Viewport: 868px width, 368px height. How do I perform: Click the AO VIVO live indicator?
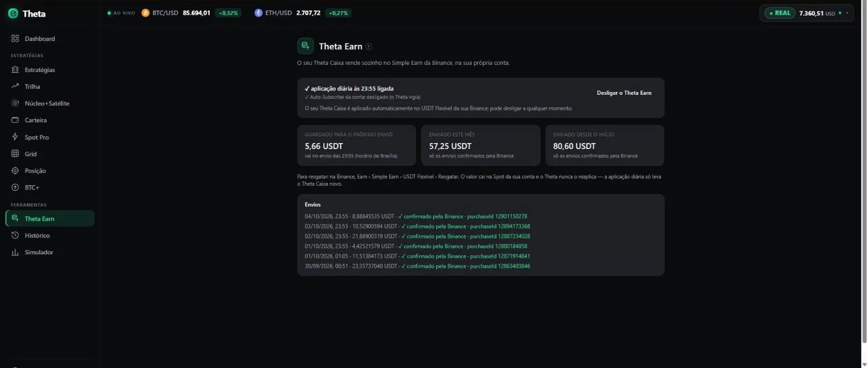pyautogui.click(x=121, y=13)
